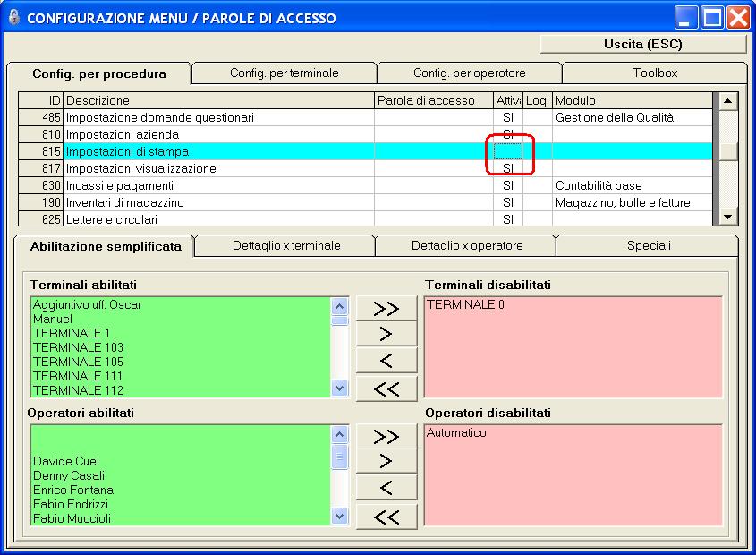Switch to Config. per procedura tab
The width and height of the screenshot is (756, 555).
click(99, 73)
